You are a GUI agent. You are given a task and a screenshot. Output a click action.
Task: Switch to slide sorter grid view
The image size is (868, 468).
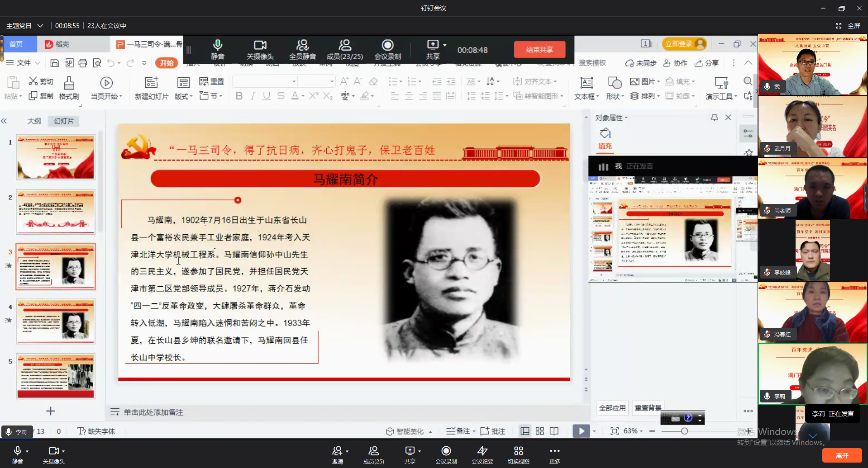click(x=539, y=431)
